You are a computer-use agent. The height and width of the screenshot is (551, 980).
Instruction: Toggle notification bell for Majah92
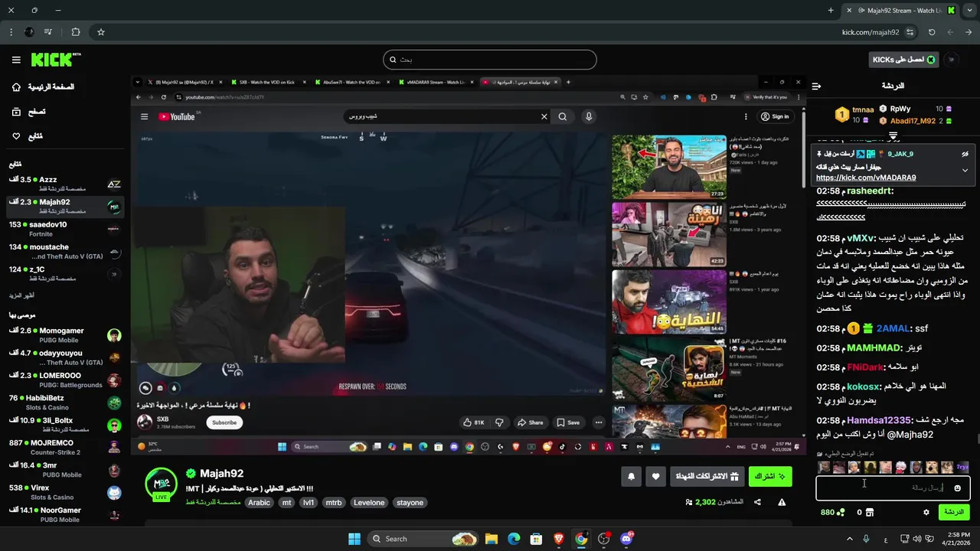point(631,477)
